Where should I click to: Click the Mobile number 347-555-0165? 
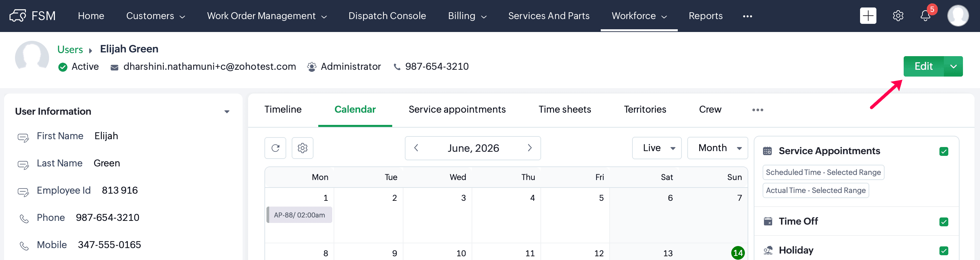tap(109, 245)
